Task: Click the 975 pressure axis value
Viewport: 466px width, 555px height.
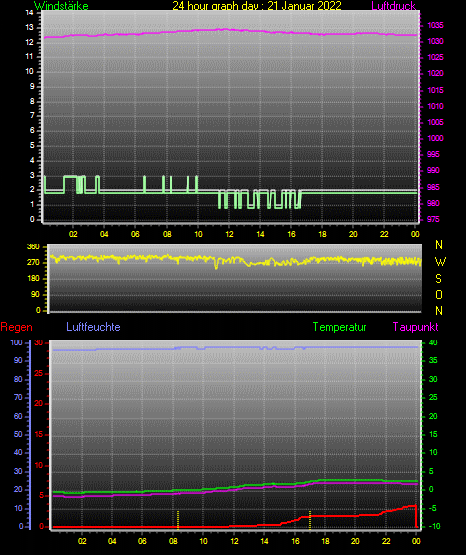Action: (433, 219)
